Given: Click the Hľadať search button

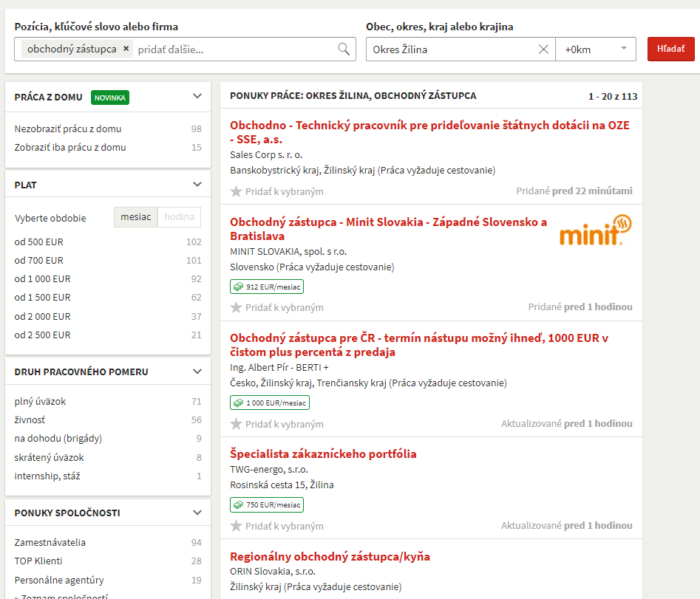Looking at the screenshot, I should (x=670, y=49).
